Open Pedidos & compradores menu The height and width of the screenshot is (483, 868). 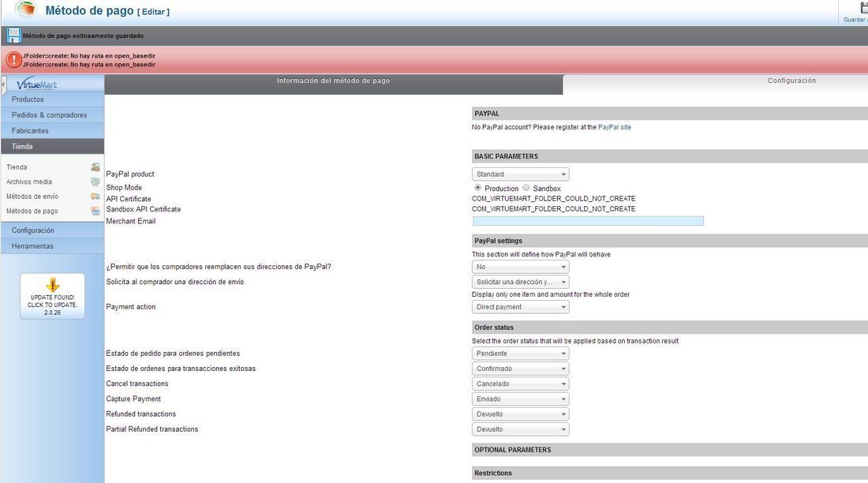[x=53, y=115]
